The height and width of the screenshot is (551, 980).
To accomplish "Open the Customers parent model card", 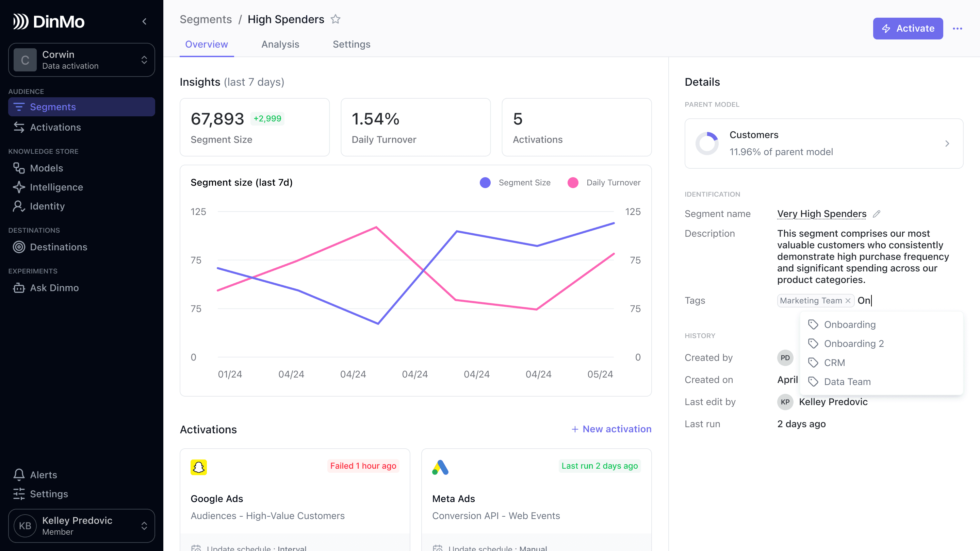I will [823, 143].
